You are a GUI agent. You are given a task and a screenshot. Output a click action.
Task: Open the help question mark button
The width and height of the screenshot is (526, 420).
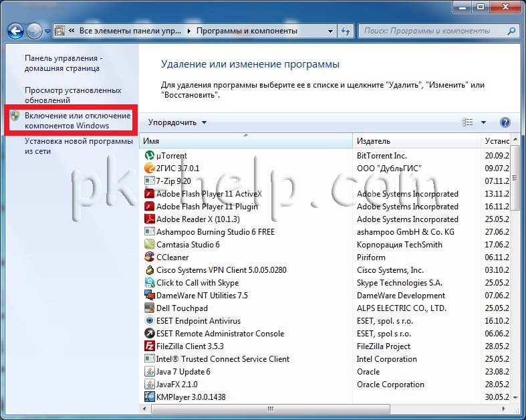505,122
